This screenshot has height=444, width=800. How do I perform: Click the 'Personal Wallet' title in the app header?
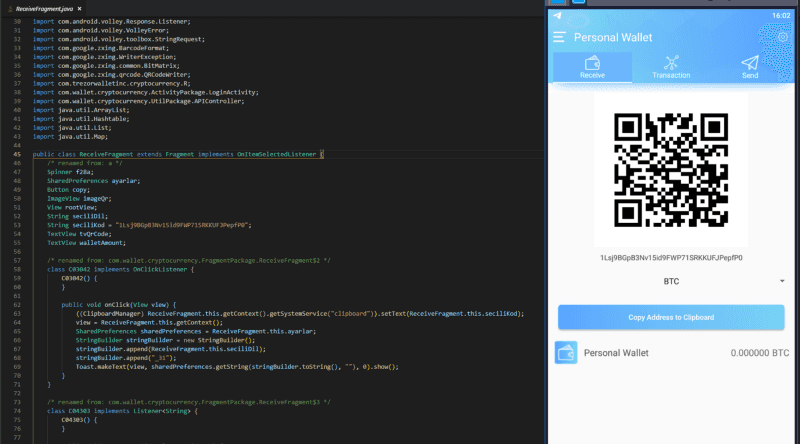(x=613, y=37)
